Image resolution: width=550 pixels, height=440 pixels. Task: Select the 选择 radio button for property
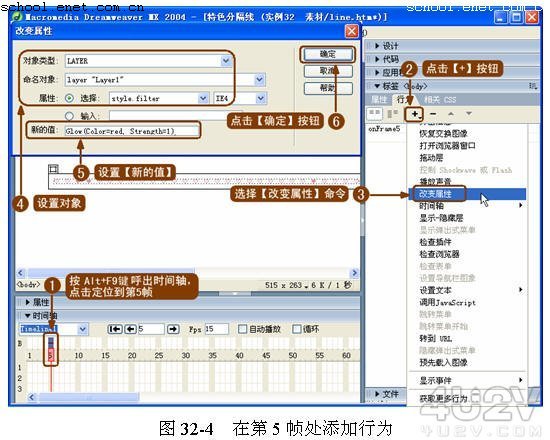pyautogui.click(x=69, y=98)
